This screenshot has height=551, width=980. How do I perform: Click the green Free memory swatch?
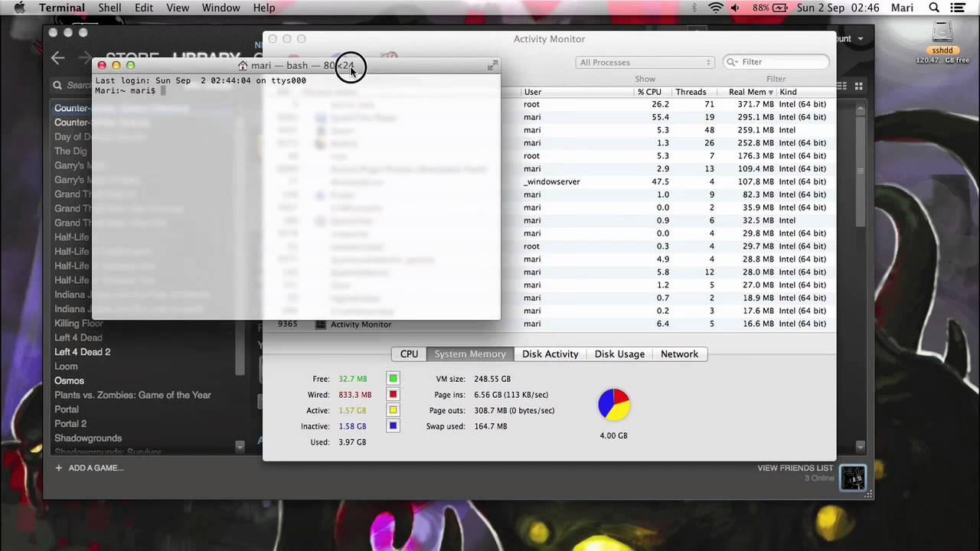click(393, 379)
